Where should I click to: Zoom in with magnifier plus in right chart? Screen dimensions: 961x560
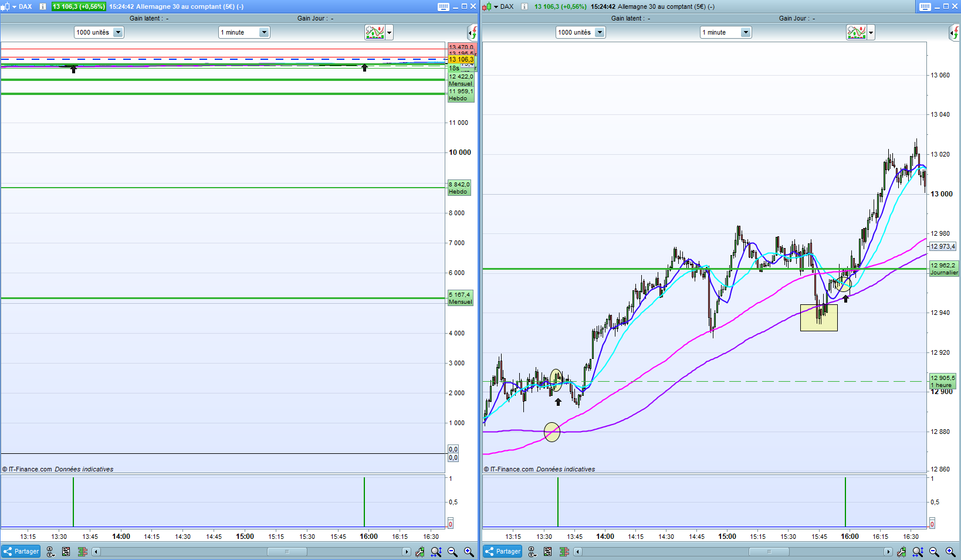click(950, 552)
